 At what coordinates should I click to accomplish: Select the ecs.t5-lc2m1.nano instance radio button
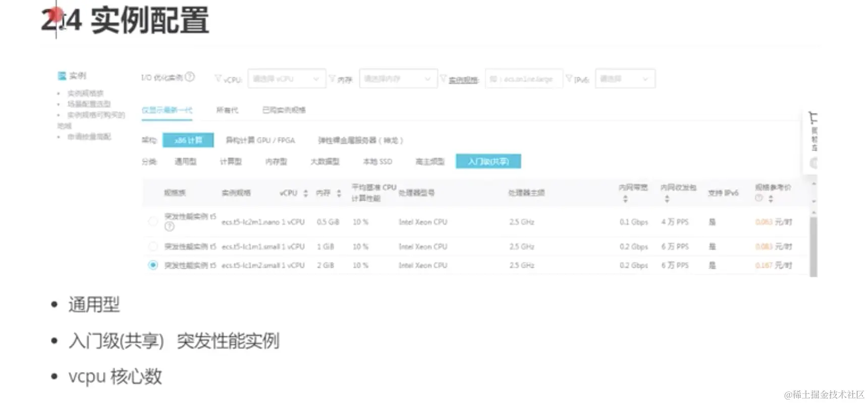pos(153,221)
